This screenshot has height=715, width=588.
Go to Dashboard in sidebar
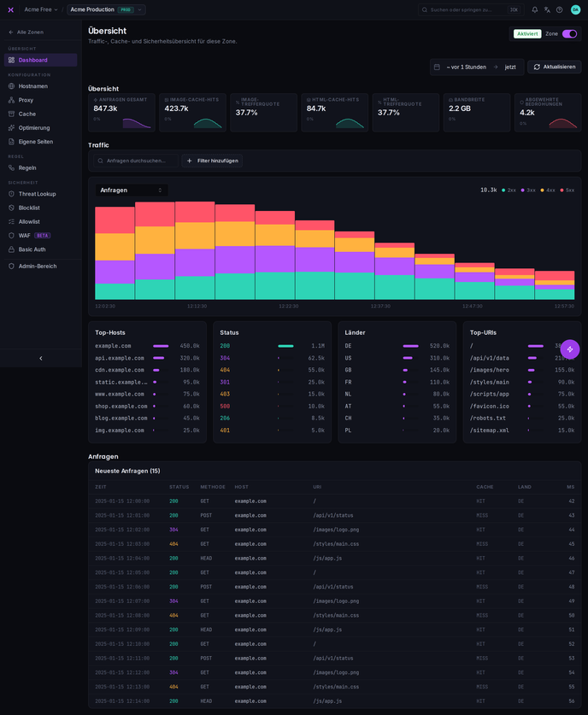(41, 60)
